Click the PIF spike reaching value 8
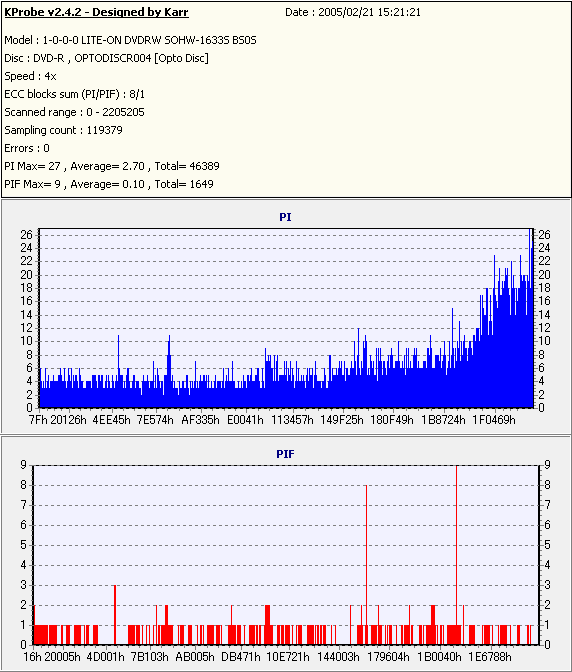The height and width of the screenshot is (672, 572). tap(366, 565)
